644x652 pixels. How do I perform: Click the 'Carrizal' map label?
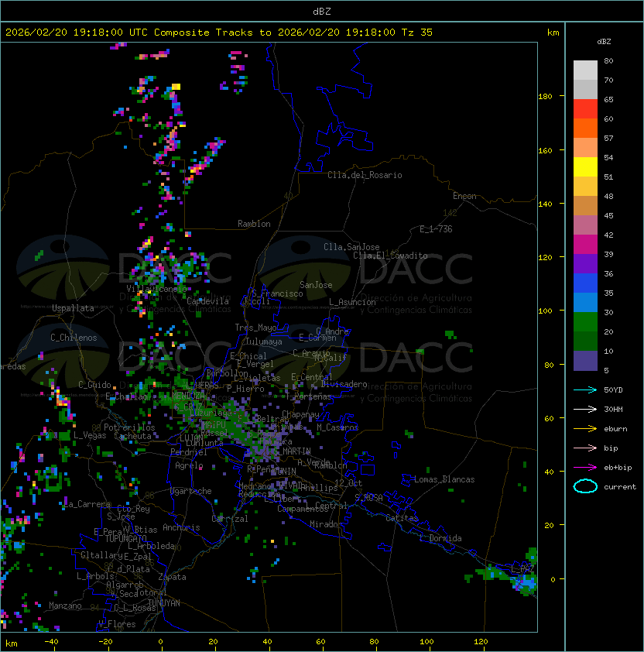(x=230, y=519)
